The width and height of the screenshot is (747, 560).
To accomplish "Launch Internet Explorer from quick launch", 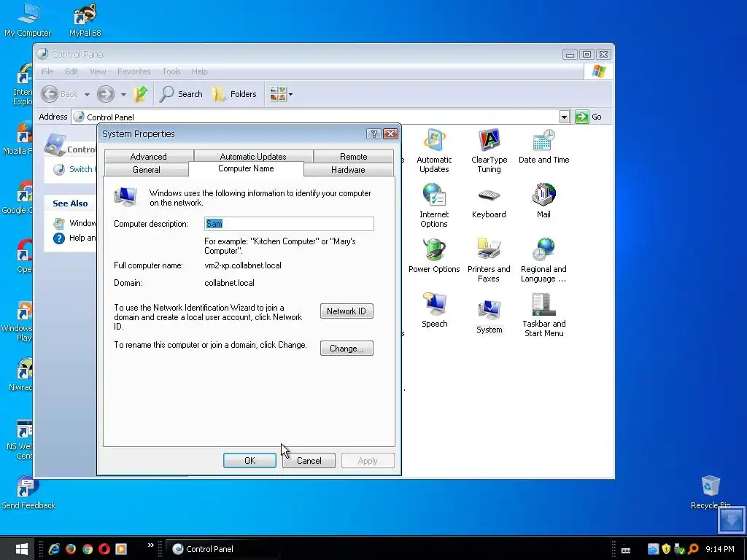I will (x=54, y=549).
